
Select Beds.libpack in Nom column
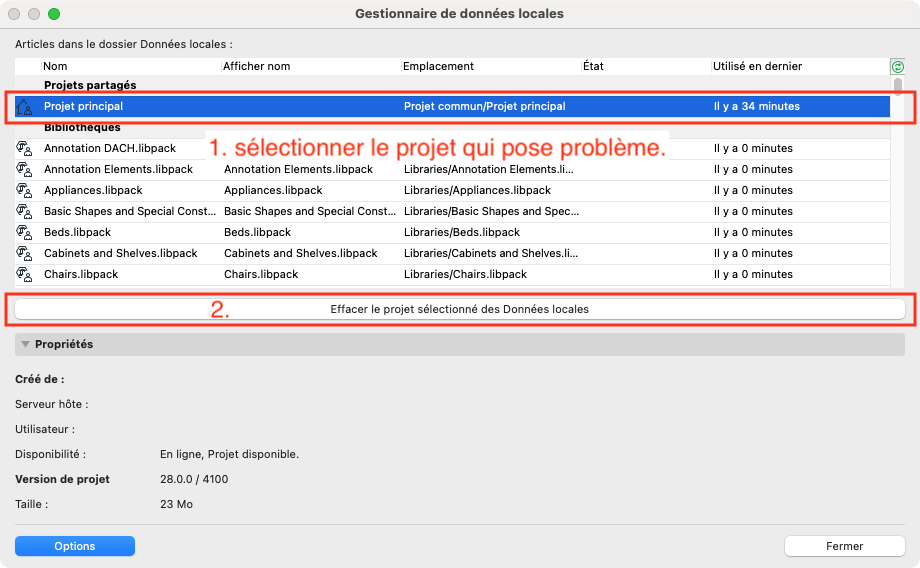(77, 232)
